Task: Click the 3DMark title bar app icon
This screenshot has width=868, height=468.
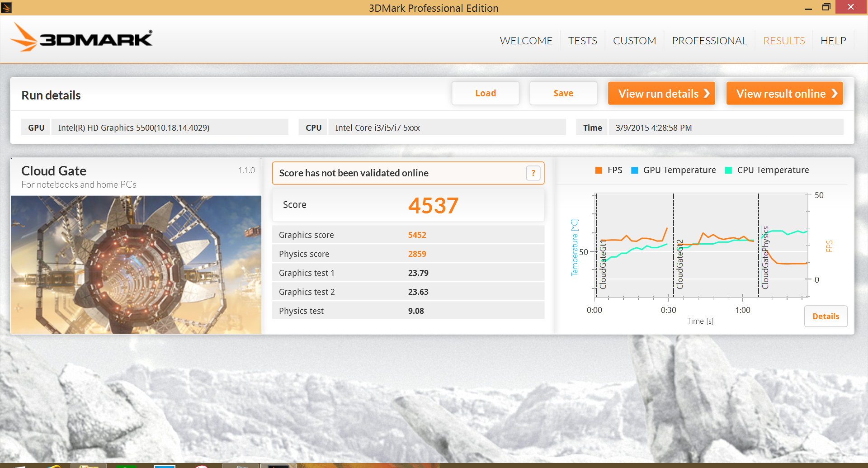Action: coord(6,7)
